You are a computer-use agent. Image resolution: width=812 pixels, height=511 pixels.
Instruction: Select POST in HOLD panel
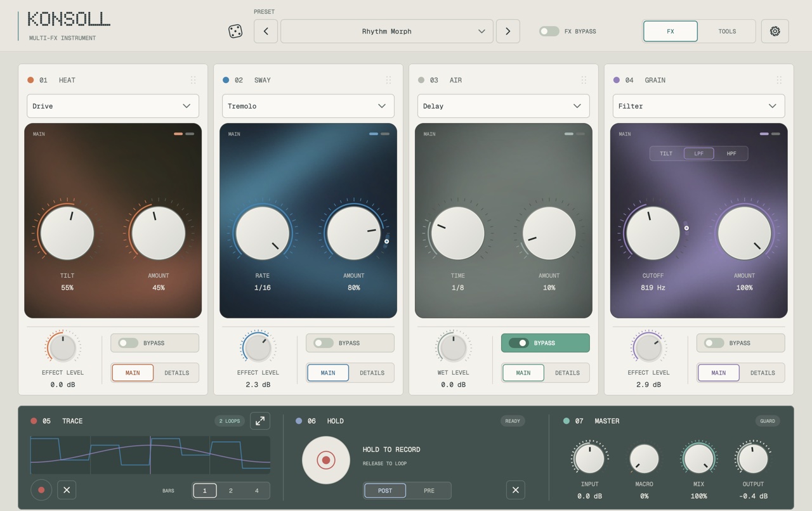(385, 491)
